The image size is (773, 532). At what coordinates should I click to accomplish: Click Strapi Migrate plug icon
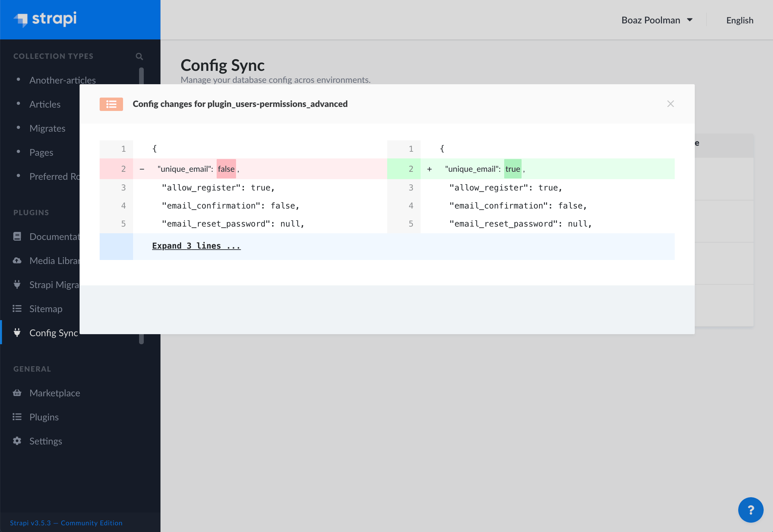17,285
